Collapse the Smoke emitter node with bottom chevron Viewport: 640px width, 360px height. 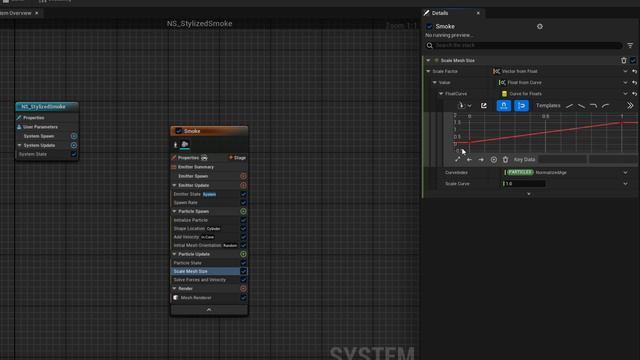click(x=209, y=310)
